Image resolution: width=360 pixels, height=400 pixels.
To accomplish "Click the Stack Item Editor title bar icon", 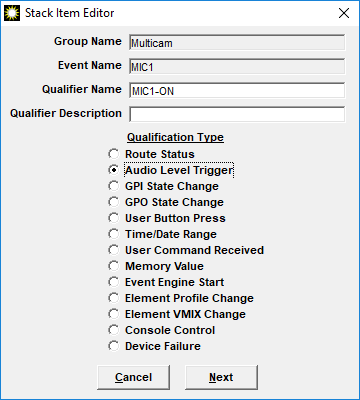I will [x=12, y=13].
